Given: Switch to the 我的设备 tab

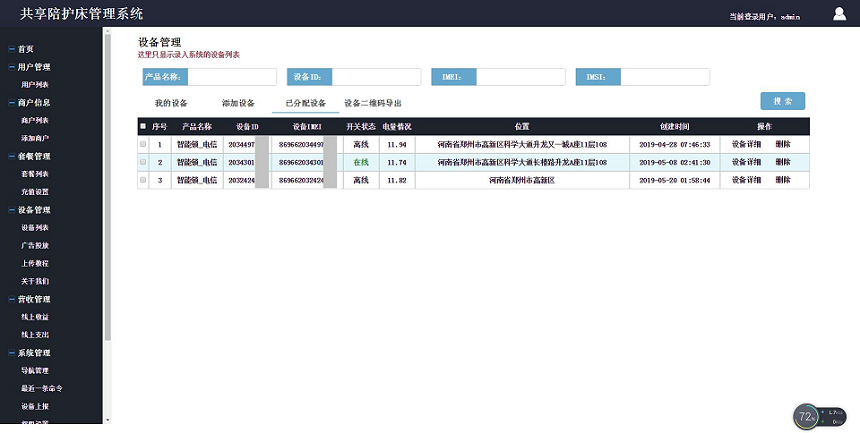Looking at the screenshot, I should (171, 103).
